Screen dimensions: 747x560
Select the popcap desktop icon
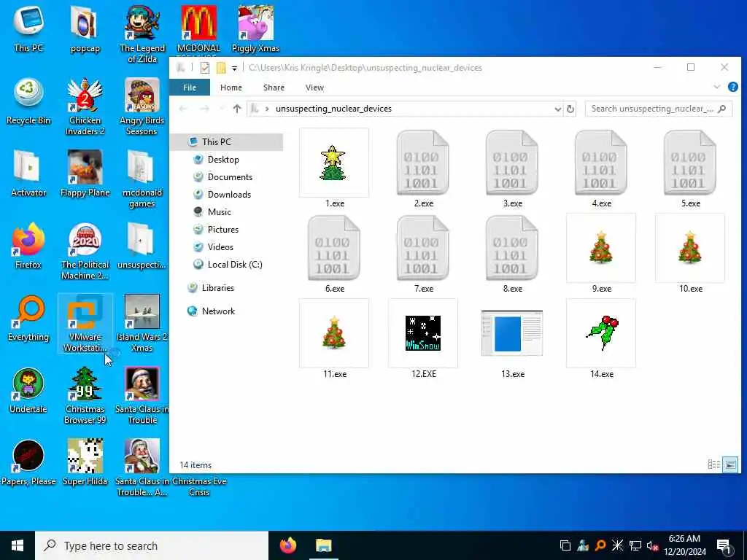pyautogui.click(x=85, y=29)
